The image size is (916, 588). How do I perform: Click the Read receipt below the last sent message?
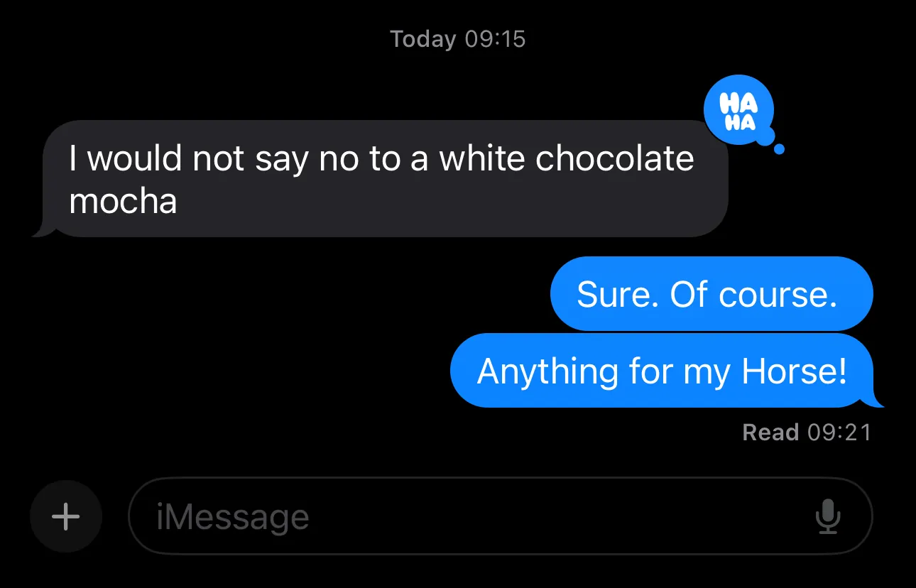(807, 432)
